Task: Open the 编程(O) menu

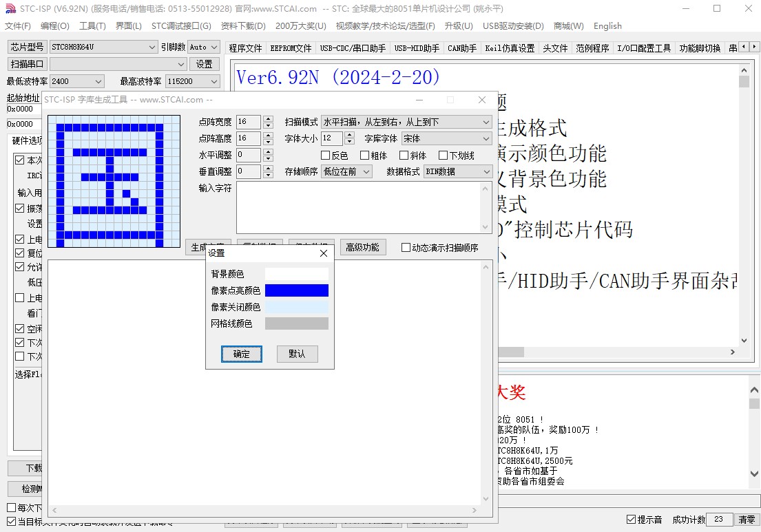Action: tap(55, 25)
